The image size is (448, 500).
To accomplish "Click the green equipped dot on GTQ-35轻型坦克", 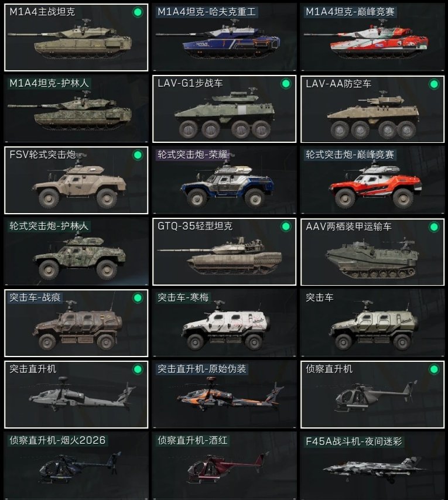I will 286,227.
